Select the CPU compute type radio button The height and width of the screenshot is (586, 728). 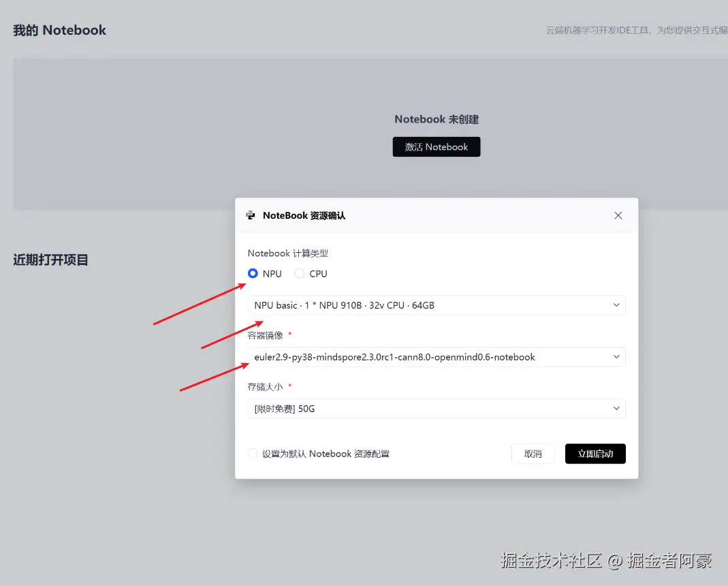tap(300, 273)
